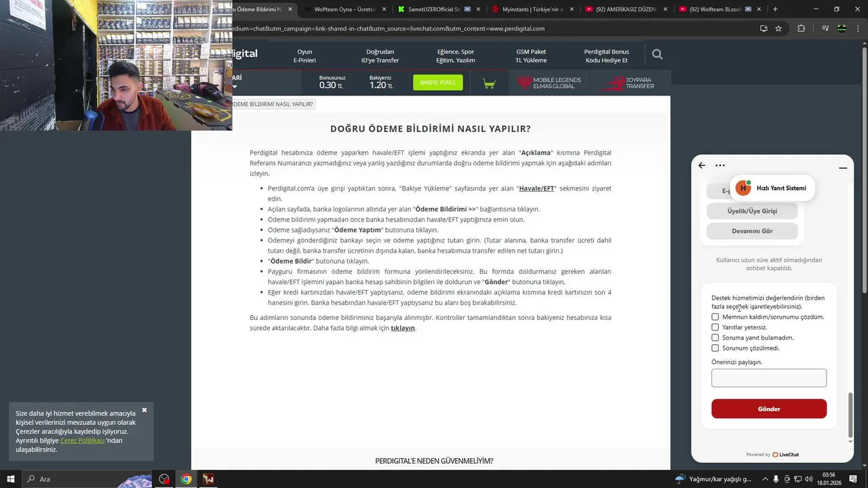The image size is (868, 488).
Task: Switch to the Wolfteam Oyna tab
Action: 344,9
